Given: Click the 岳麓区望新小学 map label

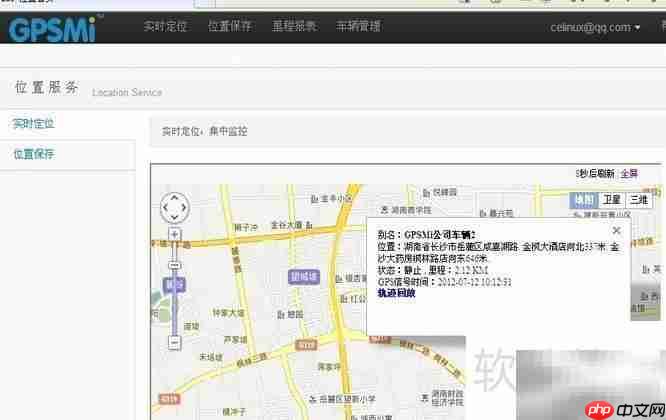Looking at the screenshot, I should tap(342, 399).
